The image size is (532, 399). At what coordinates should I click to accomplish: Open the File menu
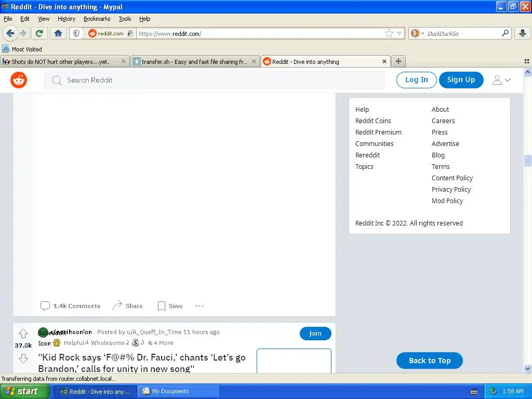[8, 19]
